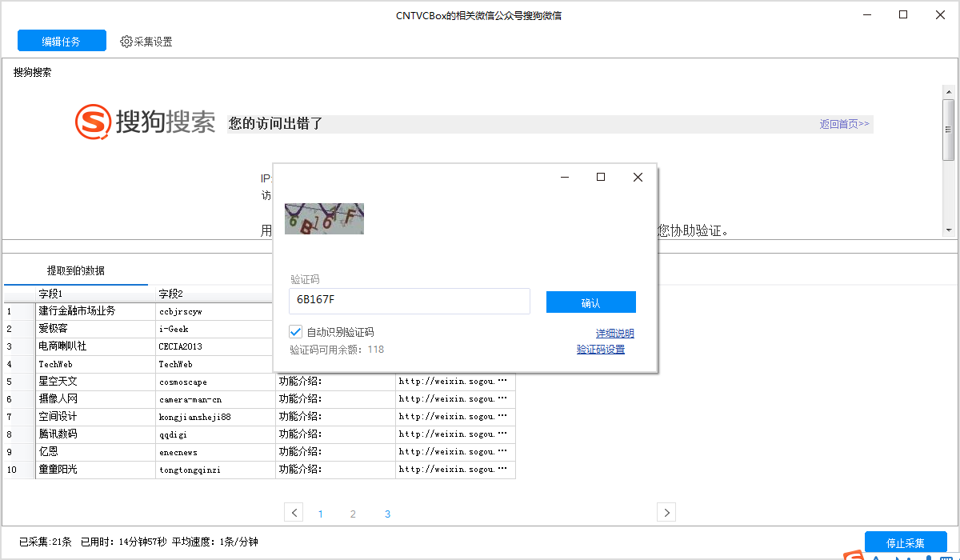Screen dimensions: 960x560
Task: Select the TechWeb cell in 字段1 column
Action: [x=95, y=363]
